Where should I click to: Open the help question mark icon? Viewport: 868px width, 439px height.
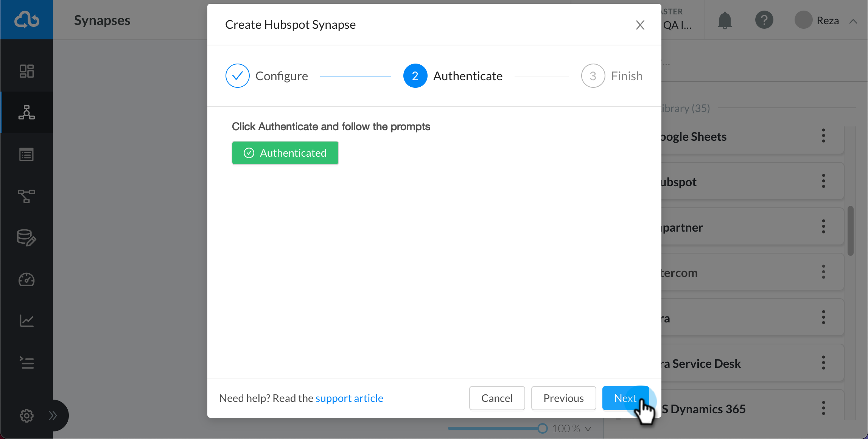coord(764,20)
